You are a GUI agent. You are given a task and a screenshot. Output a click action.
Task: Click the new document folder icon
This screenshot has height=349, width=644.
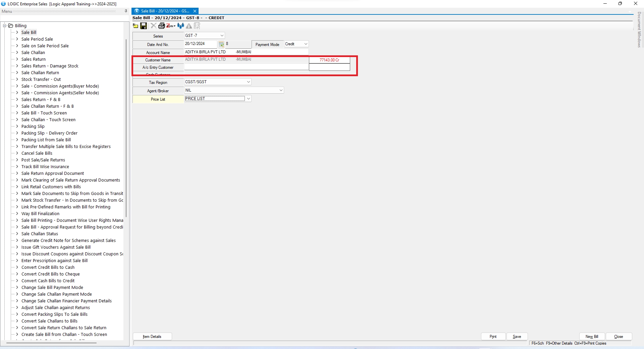point(136,26)
